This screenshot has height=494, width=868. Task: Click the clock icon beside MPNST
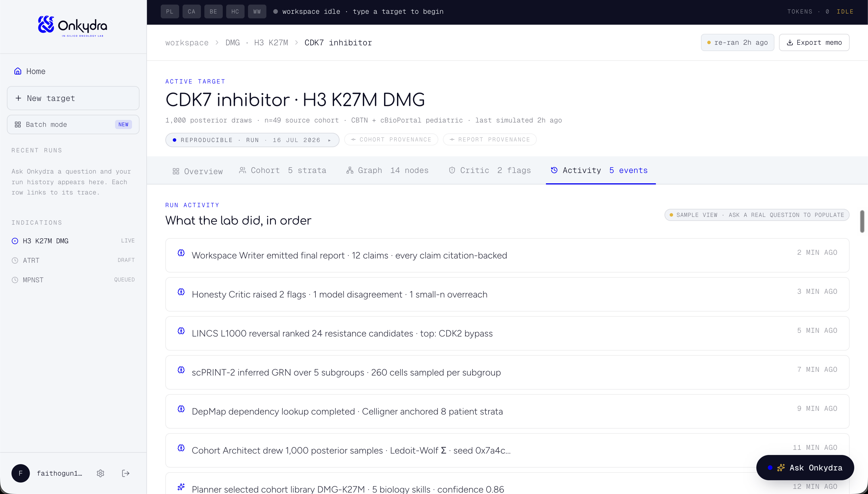coord(15,280)
